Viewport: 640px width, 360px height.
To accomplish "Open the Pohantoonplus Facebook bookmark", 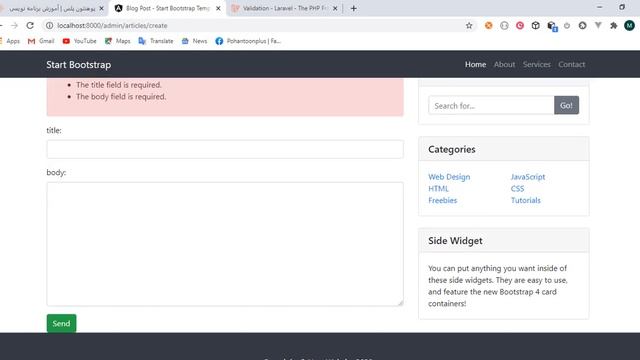I will (x=248, y=41).
